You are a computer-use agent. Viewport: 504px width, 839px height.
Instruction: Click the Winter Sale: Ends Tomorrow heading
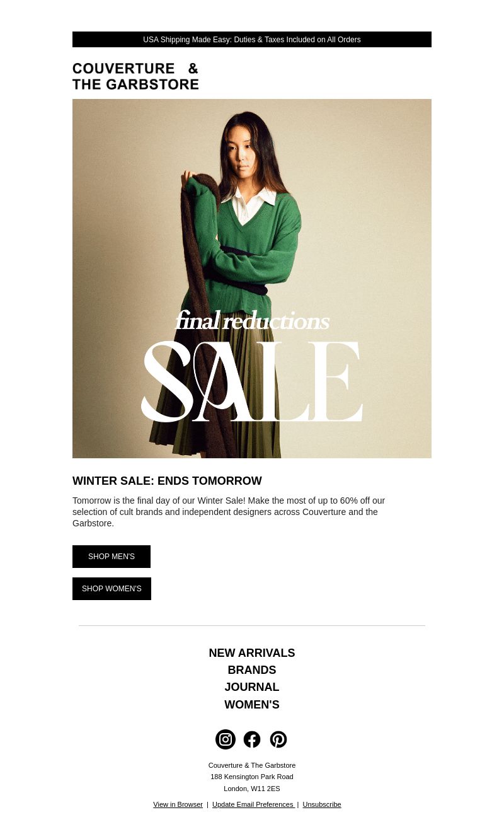(x=167, y=481)
